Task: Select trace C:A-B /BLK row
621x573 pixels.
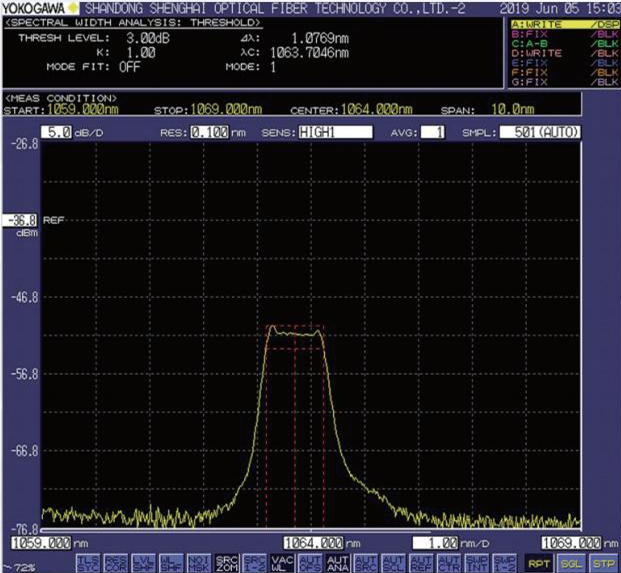Action: (x=565, y=44)
